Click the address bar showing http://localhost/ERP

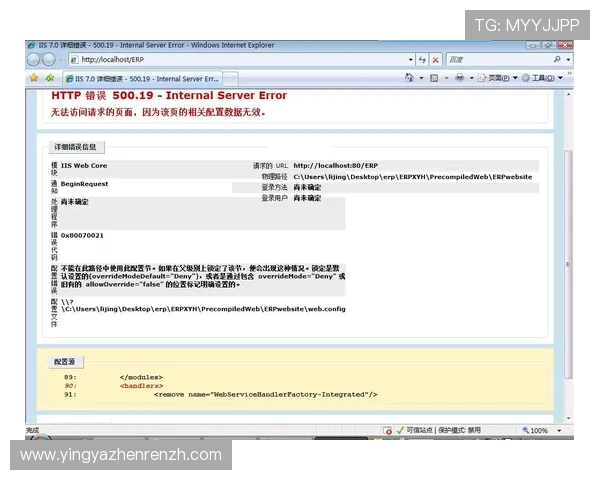tap(237, 59)
